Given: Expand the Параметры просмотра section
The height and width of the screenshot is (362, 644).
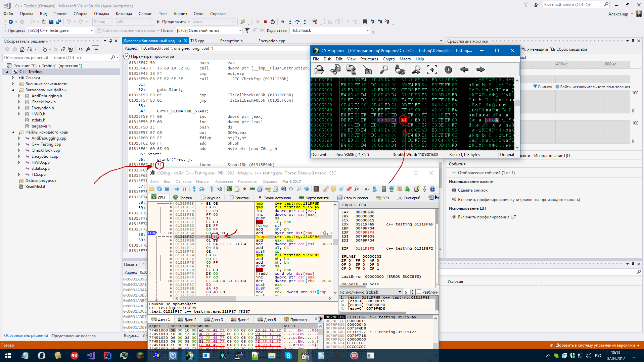Looking at the screenshot, I should click(x=127, y=56).
